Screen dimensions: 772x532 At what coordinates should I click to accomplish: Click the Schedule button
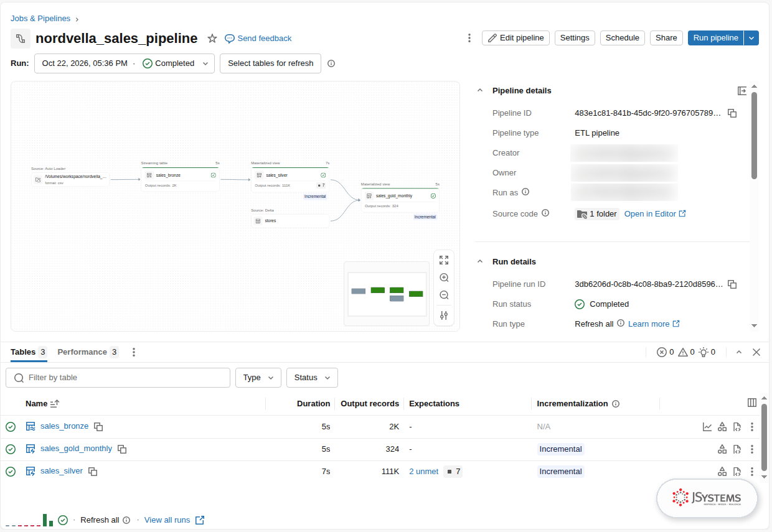pos(623,38)
